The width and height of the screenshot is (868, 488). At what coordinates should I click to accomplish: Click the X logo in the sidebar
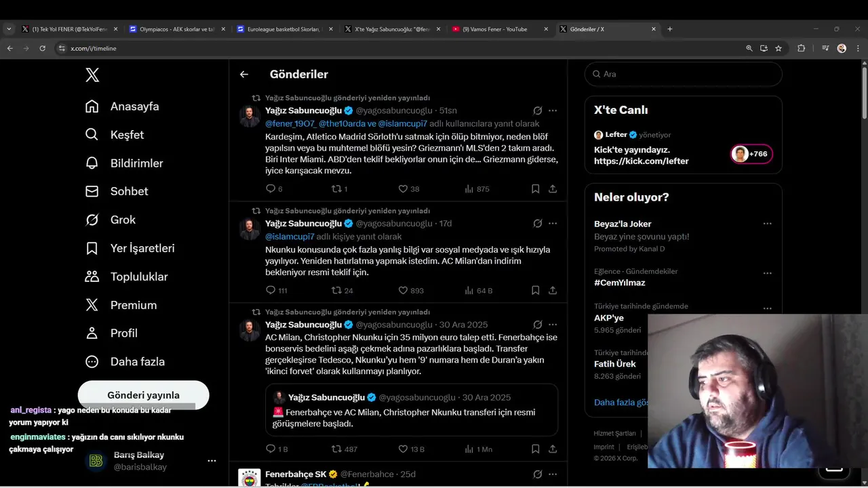[x=92, y=75]
